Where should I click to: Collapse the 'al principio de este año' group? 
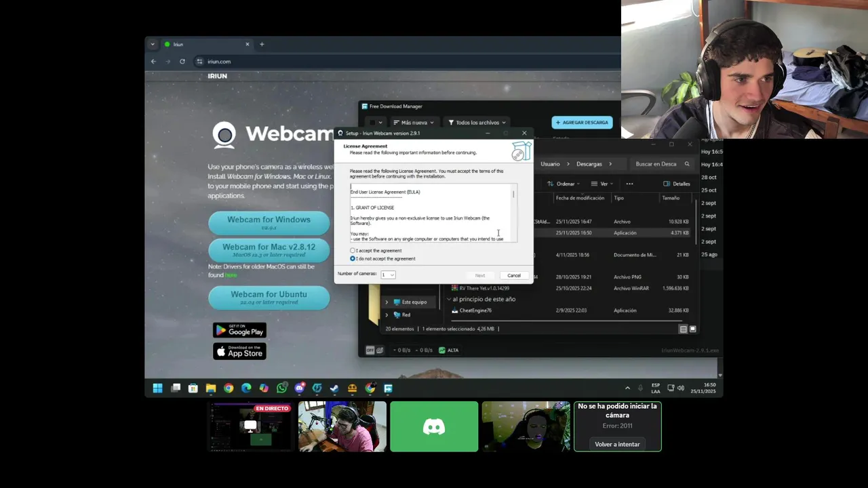tap(449, 299)
